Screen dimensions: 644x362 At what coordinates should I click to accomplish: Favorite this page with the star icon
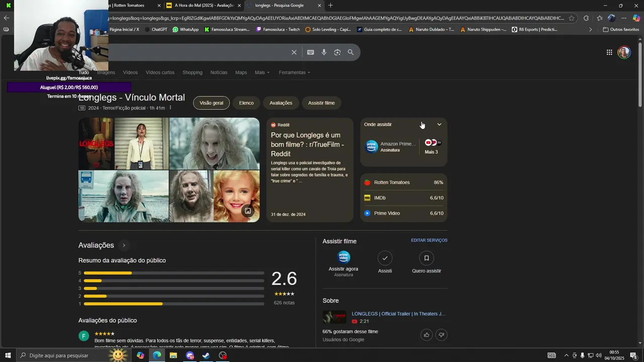click(x=572, y=18)
